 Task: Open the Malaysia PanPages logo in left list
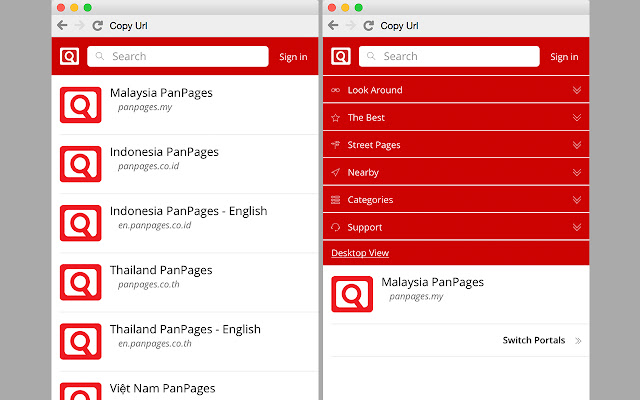(x=80, y=105)
